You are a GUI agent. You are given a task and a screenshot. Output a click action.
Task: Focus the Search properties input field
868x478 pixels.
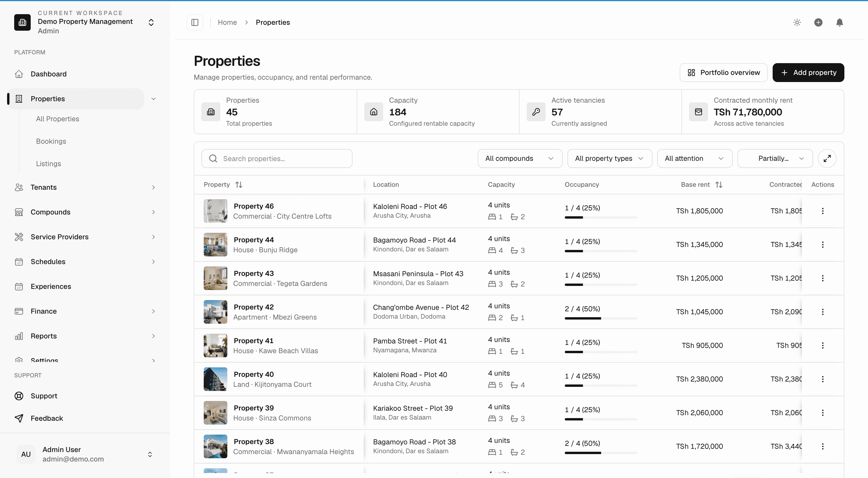277,158
